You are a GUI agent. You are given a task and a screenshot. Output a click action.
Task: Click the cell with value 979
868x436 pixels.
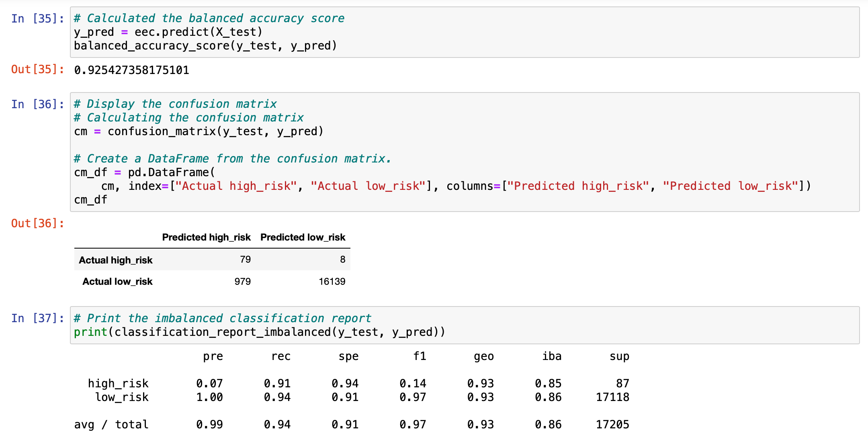click(x=242, y=282)
